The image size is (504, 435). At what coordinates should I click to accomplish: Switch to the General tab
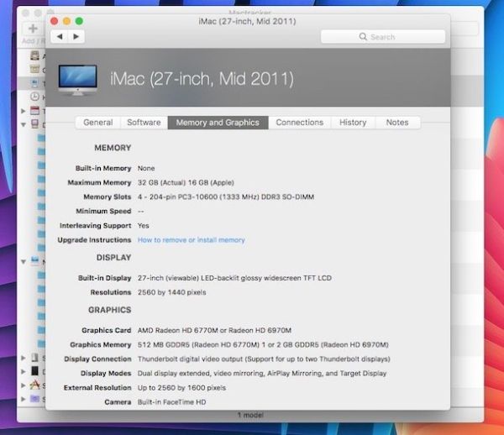[97, 123]
